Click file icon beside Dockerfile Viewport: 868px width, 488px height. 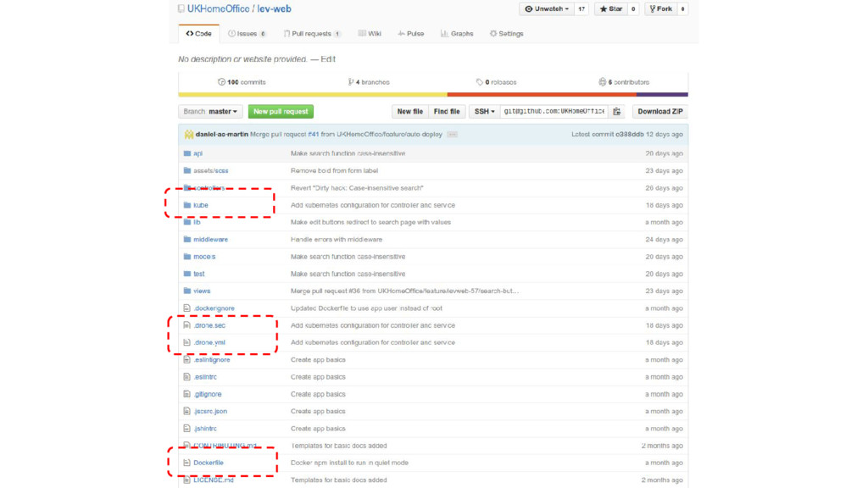[186, 463]
